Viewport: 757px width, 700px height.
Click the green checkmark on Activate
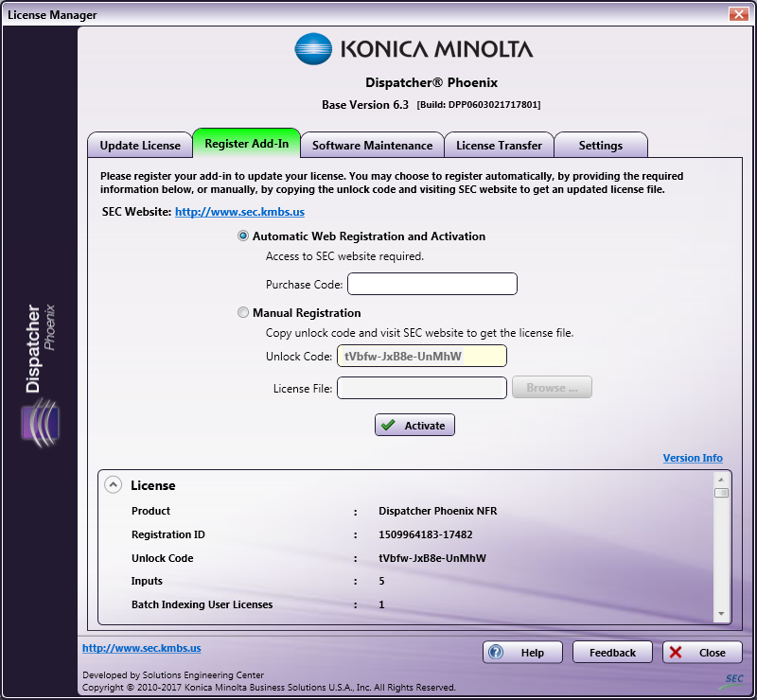pyautogui.click(x=388, y=425)
